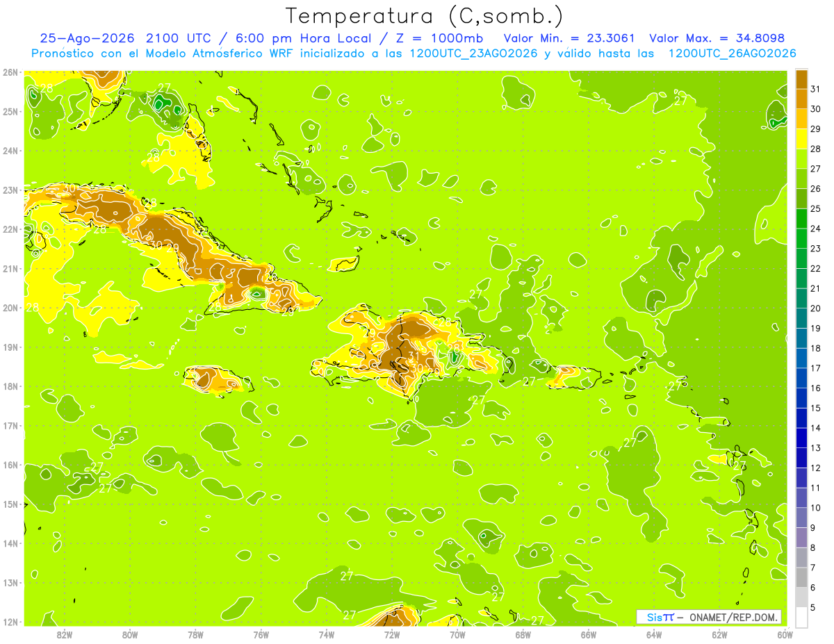
Task: Click the 76W longitude label
Action: [x=261, y=634]
